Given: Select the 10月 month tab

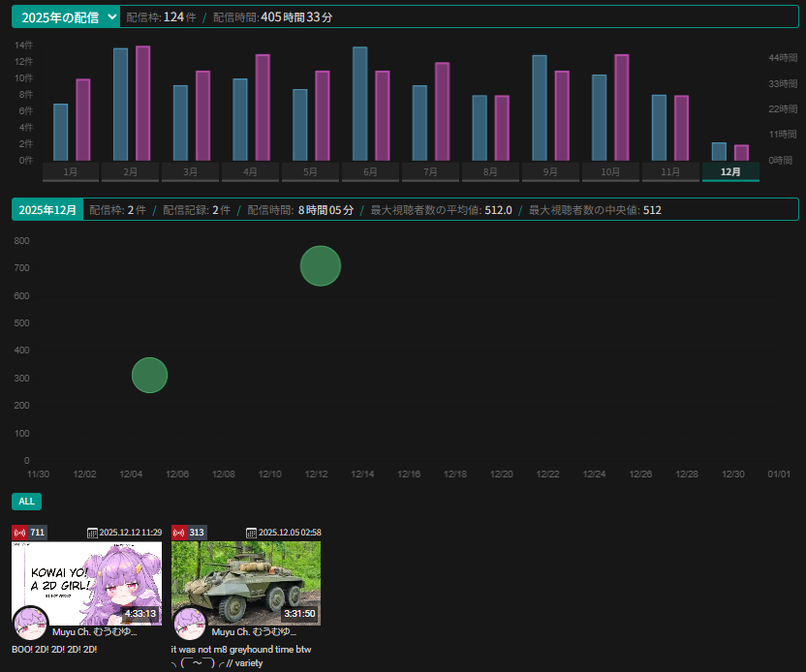Looking at the screenshot, I should pos(610,171).
